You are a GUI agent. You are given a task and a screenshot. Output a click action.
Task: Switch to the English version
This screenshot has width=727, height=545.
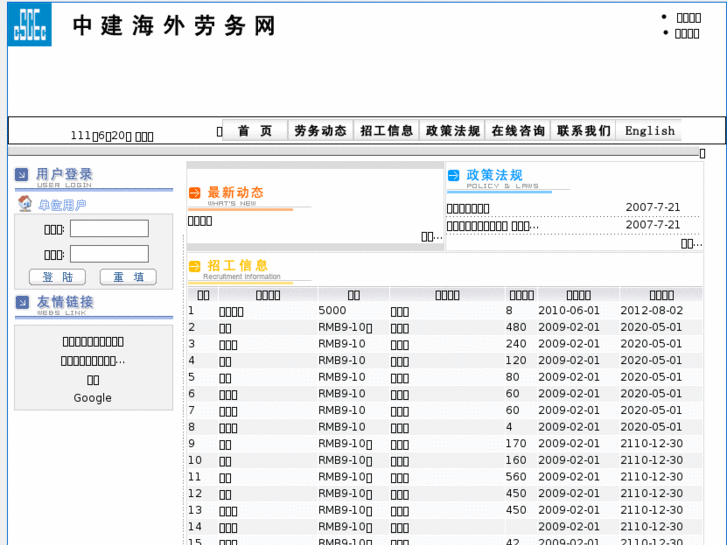pos(649,131)
